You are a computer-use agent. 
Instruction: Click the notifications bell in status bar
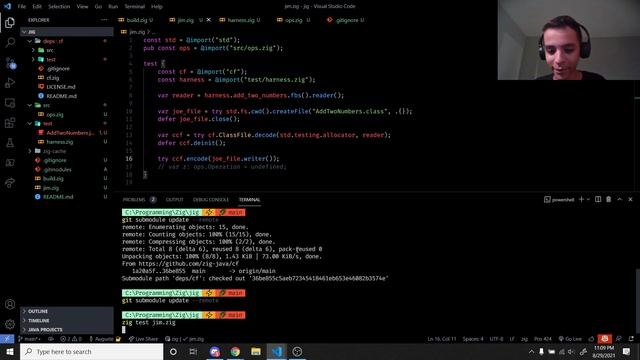pos(631,339)
